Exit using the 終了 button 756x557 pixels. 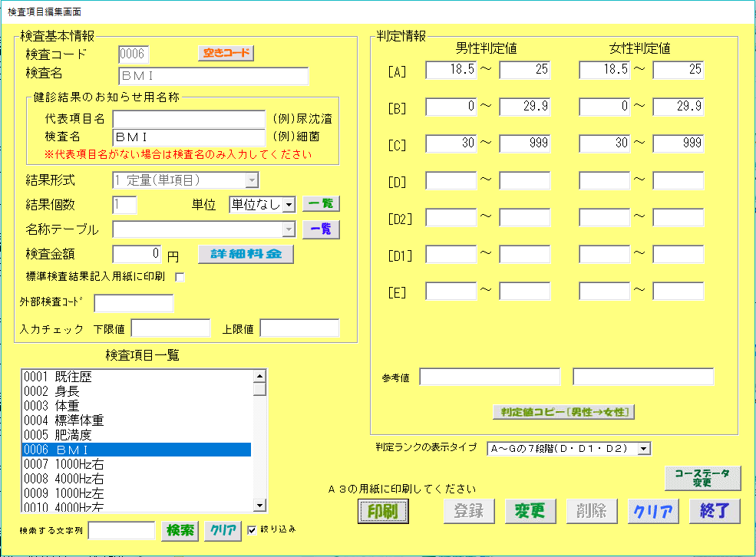click(x=714, y=512)
